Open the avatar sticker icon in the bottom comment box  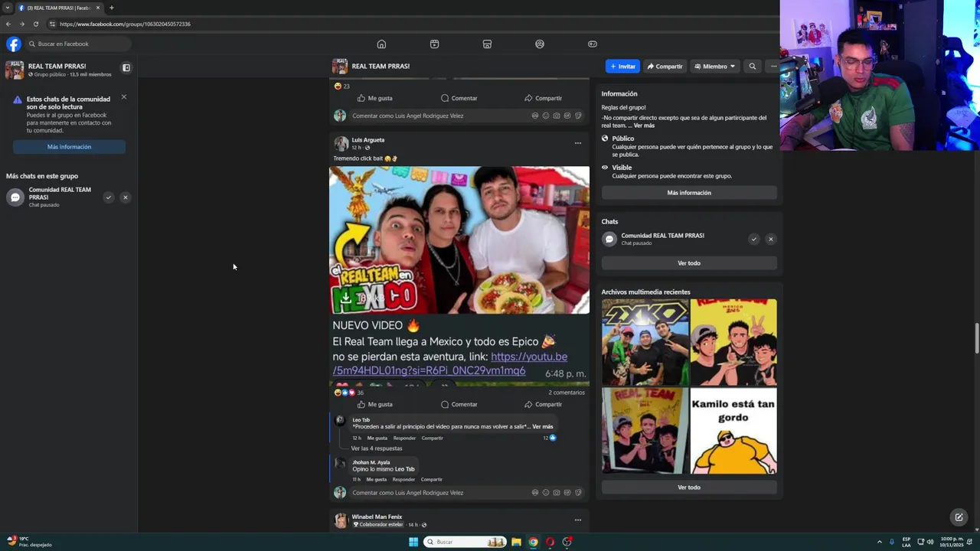tap(535, 493)
